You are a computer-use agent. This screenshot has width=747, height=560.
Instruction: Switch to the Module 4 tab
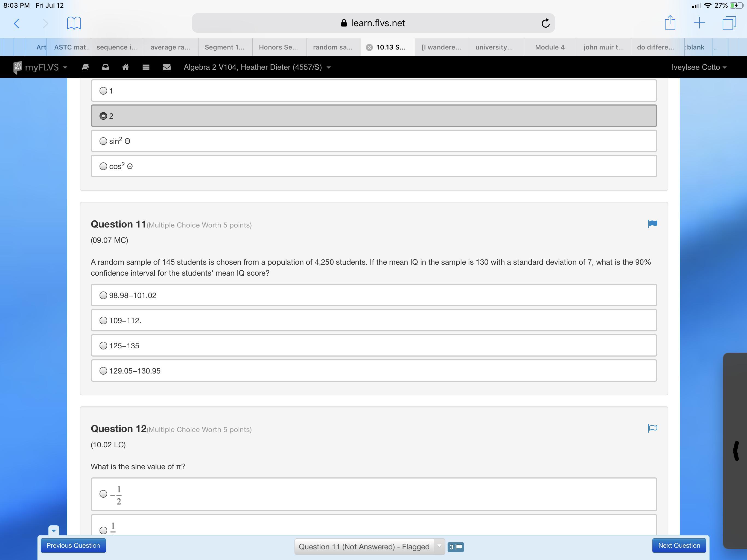pyautogui.click(x=549, y=47)
